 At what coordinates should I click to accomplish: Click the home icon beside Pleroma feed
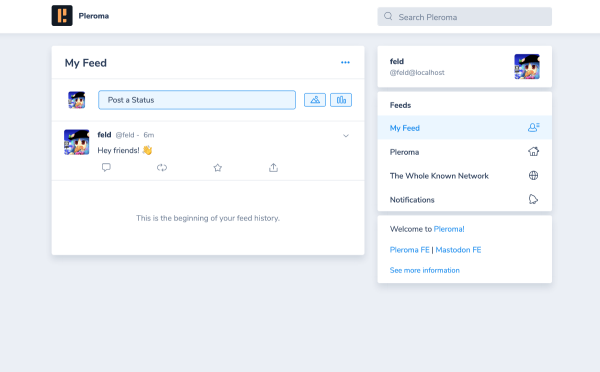click(x=533, y=152)
